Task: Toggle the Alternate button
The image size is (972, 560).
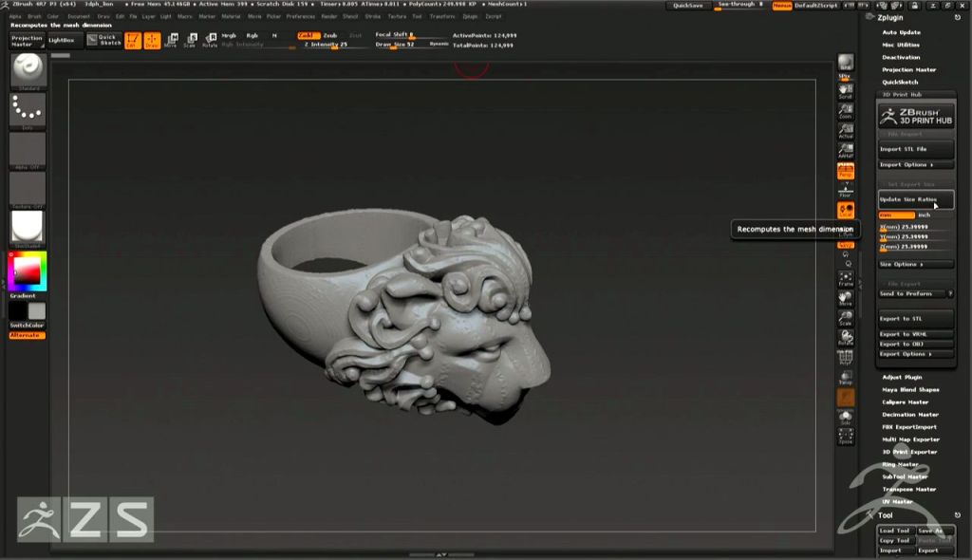Action: pos(28,335)
